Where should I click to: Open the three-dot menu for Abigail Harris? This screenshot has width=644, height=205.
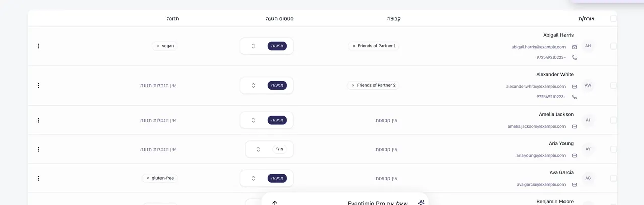tap(38, 46)
